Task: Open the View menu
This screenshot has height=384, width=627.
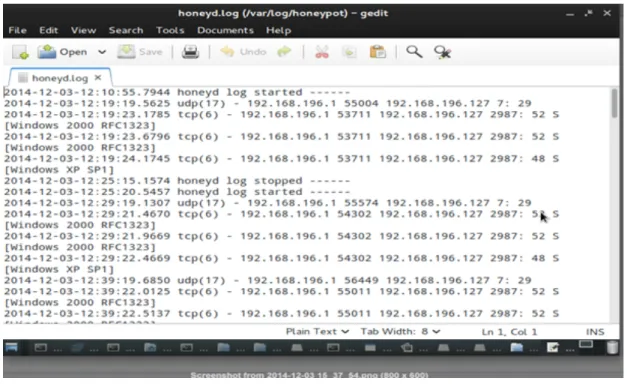Action: coord(83,30)
